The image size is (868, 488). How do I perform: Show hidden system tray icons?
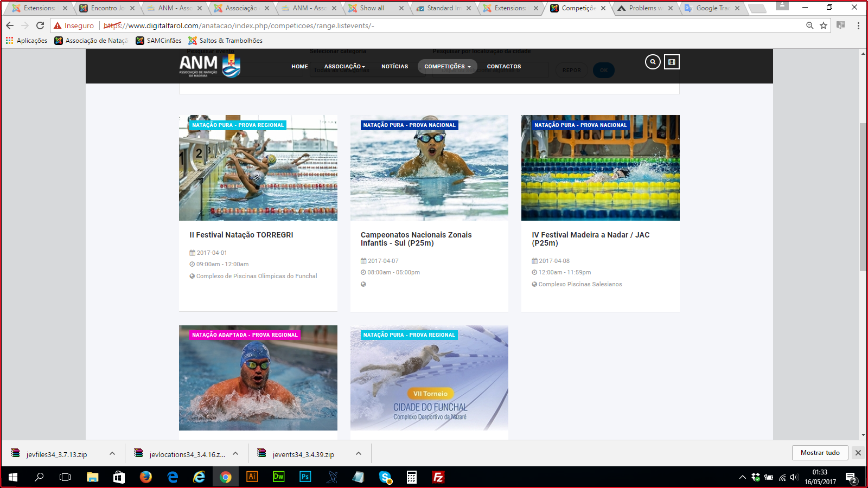click(x=742, y=477)
